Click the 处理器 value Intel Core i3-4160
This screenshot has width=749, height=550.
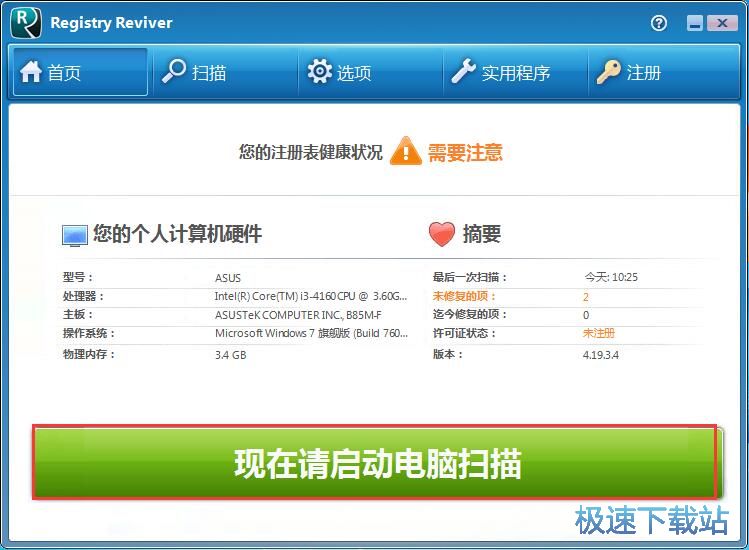[310, 296]
